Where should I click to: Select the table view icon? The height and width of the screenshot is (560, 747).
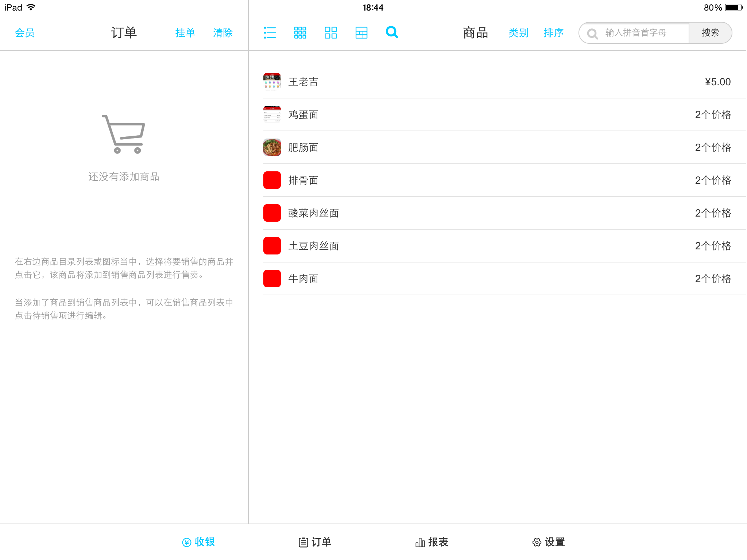[361, 33]
